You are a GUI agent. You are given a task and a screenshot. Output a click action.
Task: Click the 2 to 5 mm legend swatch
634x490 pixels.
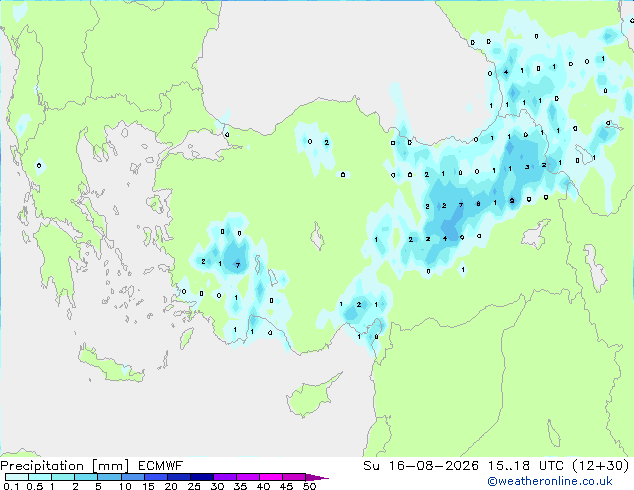[86, 477]
